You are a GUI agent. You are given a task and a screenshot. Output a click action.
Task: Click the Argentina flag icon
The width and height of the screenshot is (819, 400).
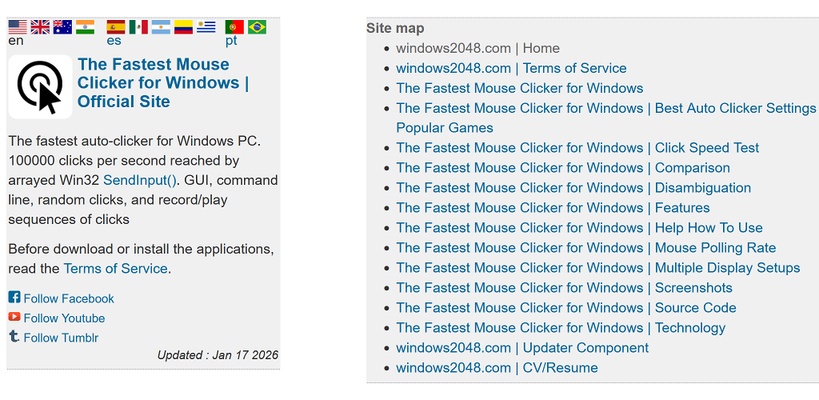pyautogui.click(x=161, y=27)
